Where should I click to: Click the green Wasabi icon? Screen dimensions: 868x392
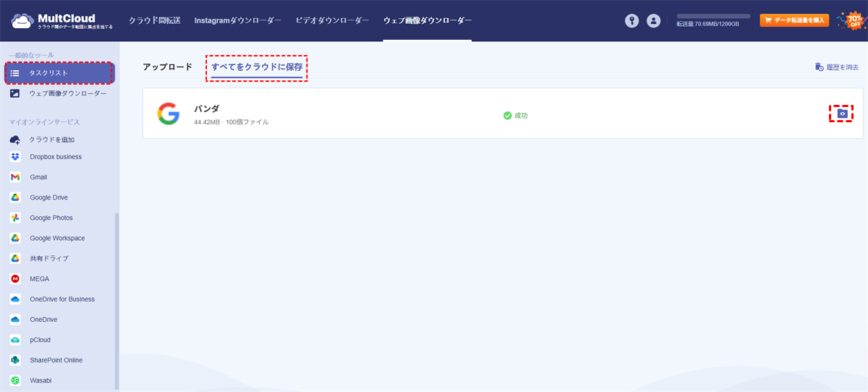pos(15,380)
